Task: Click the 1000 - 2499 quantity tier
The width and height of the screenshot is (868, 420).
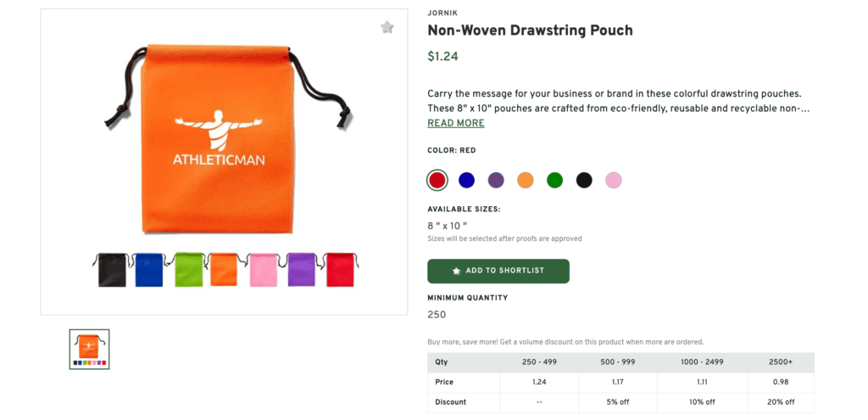Action: pyautogui.click(x=703, y=362)
